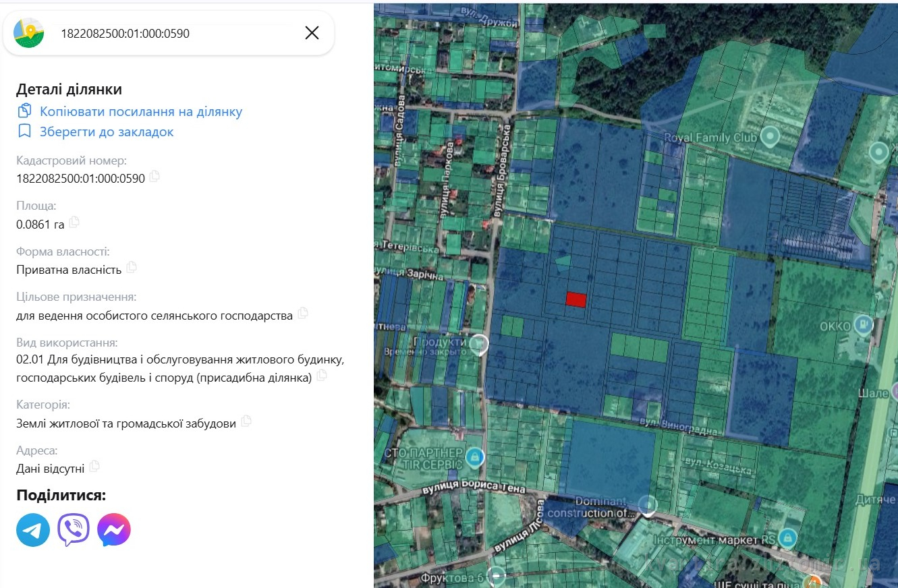Image resolution: width=898 pixels, height=588 pixels.
Task: Click the OKKO gas station marker
Action: click(862, 325)
